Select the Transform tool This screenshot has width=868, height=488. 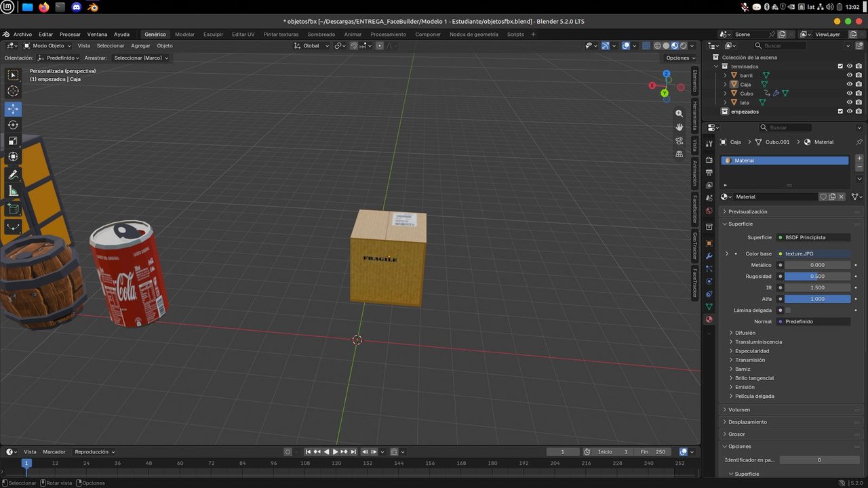coord(13,157)
